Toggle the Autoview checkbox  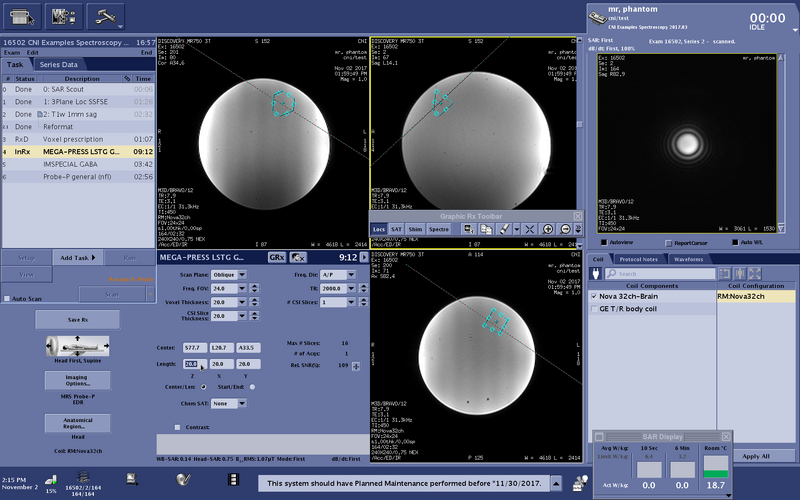tap(604, 243)
